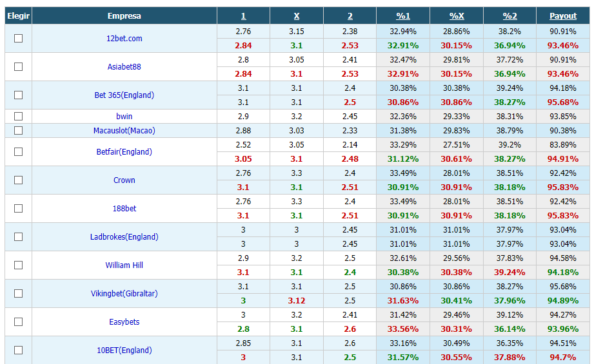594x364 pixels.
Task: Select Betfair's red 3.05 home odds
Action: pos(243,159)
